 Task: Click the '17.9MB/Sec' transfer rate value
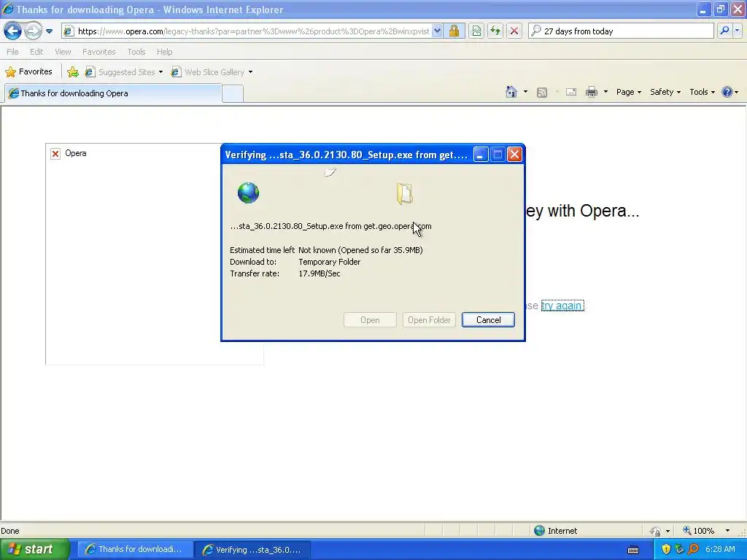coord(320,274)
